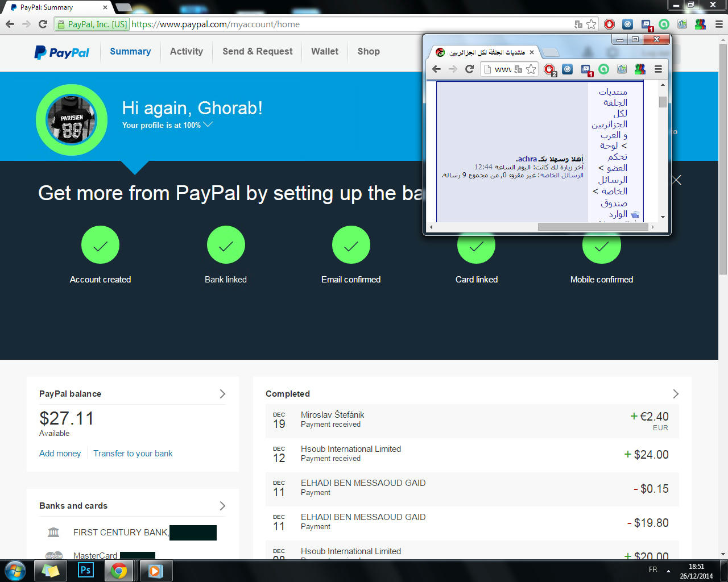The image size is (728, 582).
Task: Open Windows Start button
Action: (15, 570)
